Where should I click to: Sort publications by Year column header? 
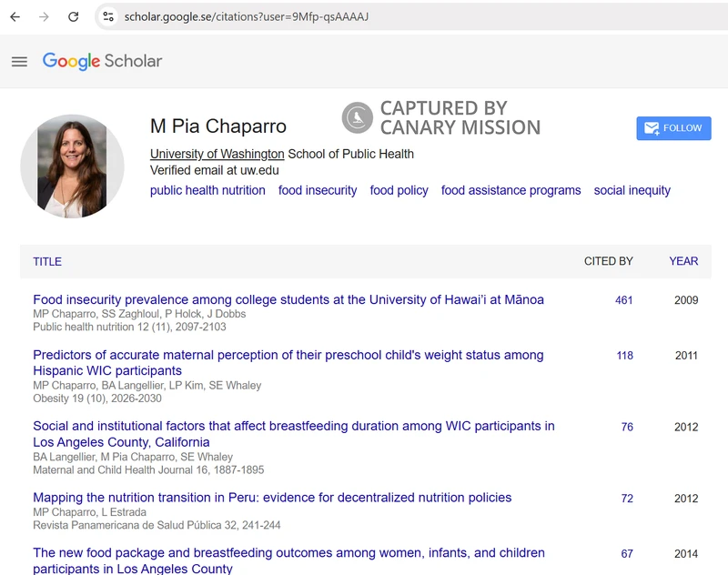pos(683,261)
